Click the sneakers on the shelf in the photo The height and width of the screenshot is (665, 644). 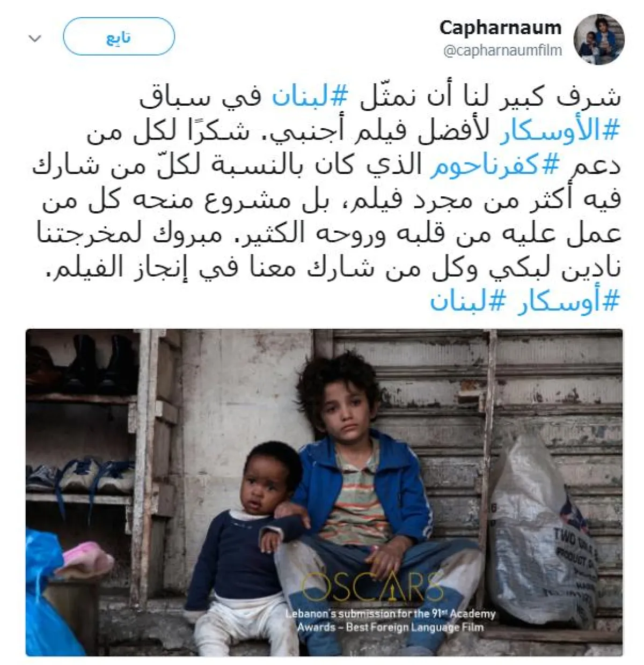click(80, 476)
